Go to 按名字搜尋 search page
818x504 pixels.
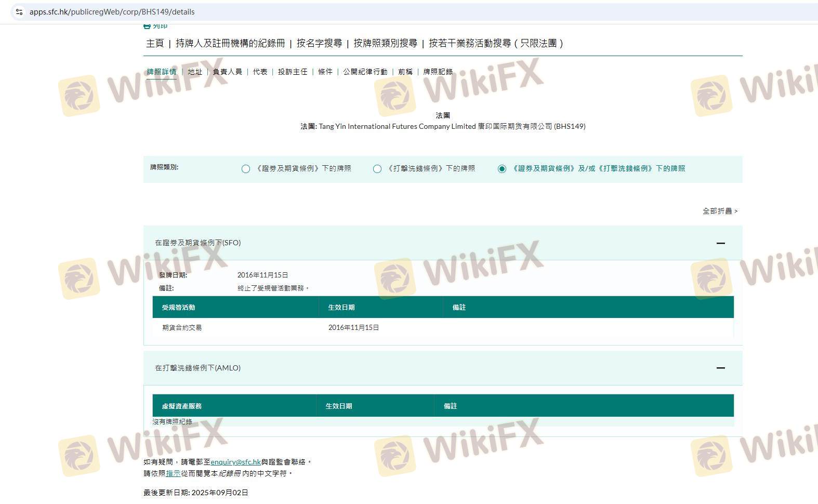coord(319,43)
